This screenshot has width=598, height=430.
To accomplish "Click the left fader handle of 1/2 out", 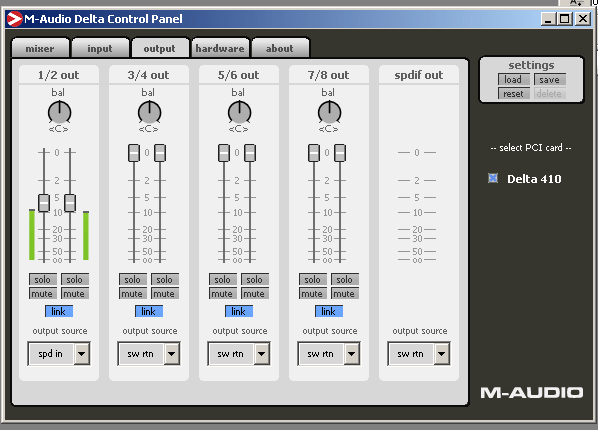I will [44, 203].
